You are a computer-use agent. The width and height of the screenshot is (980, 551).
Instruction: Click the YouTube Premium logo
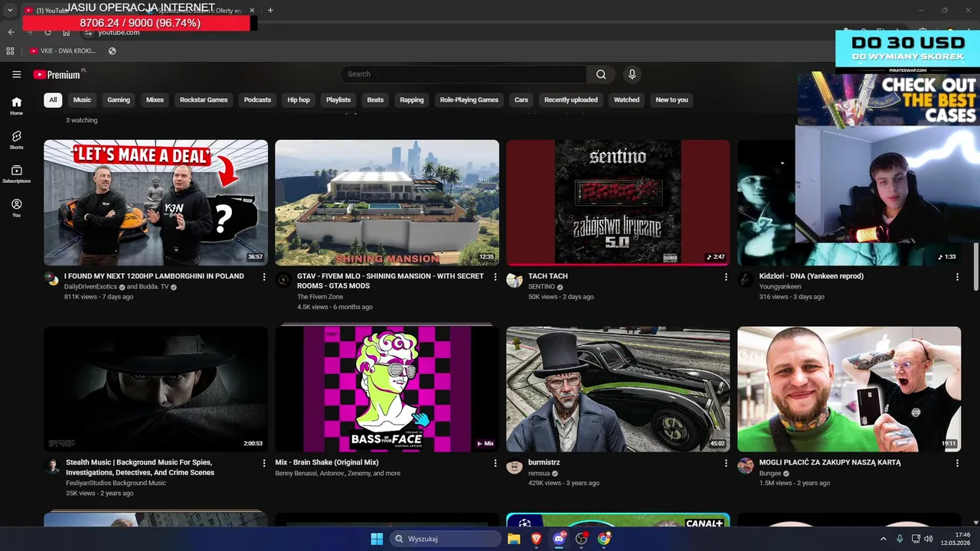57,74
